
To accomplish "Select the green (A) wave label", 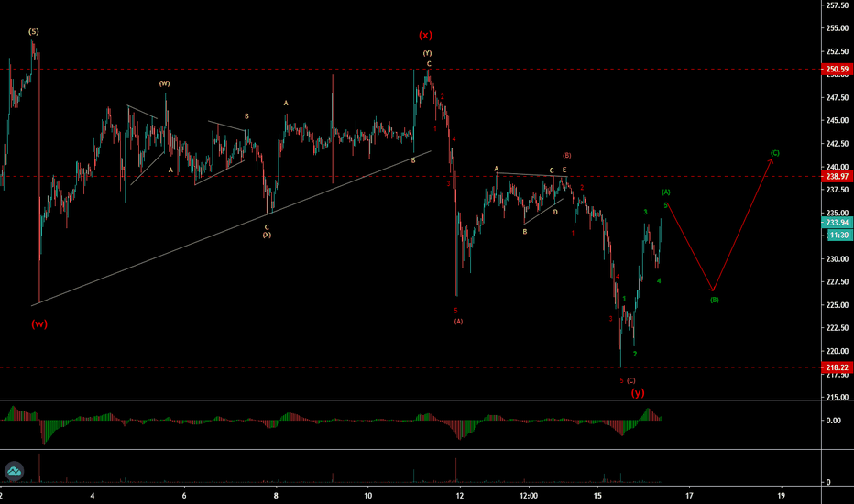I will pyautogui.click(x=666, y=192).
